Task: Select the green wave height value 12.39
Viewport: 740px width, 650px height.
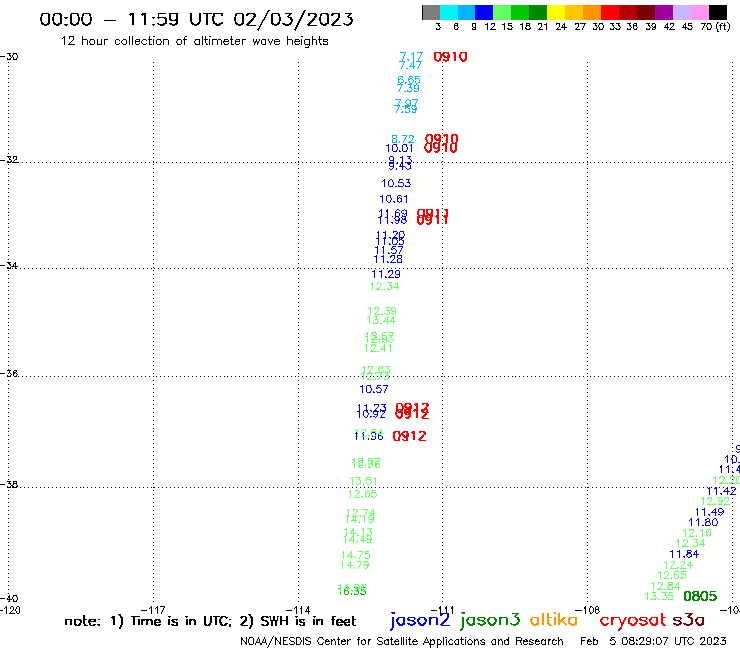Action: tap(382, 311)
